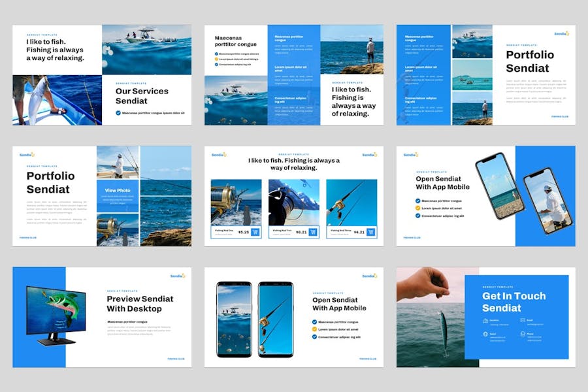Toggle the checkmark next to Maecenas porttitor congue
588x392 pixels.
[417, 201]
